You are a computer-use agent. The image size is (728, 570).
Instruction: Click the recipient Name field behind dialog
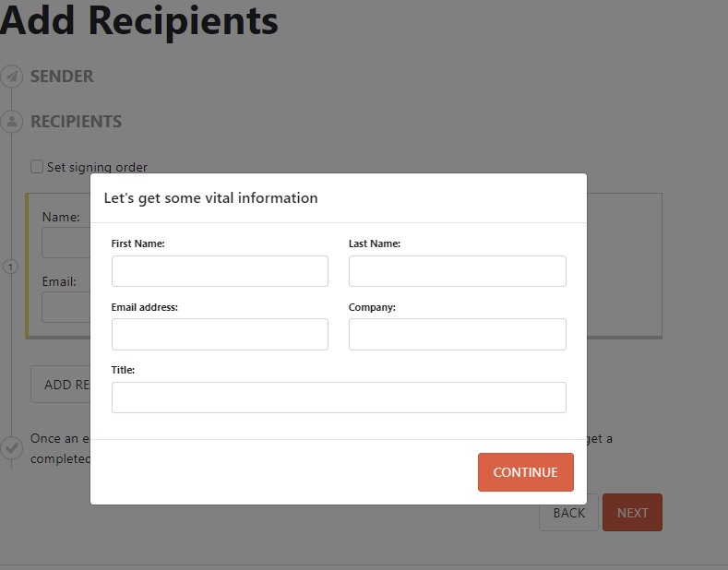click(66, 243)
